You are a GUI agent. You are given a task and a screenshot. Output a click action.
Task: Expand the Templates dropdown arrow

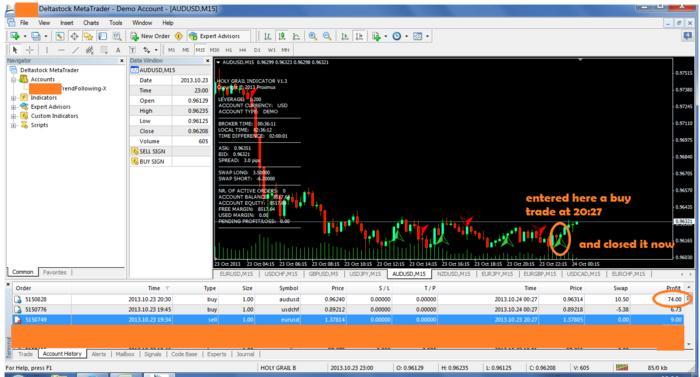click(427, 36)
